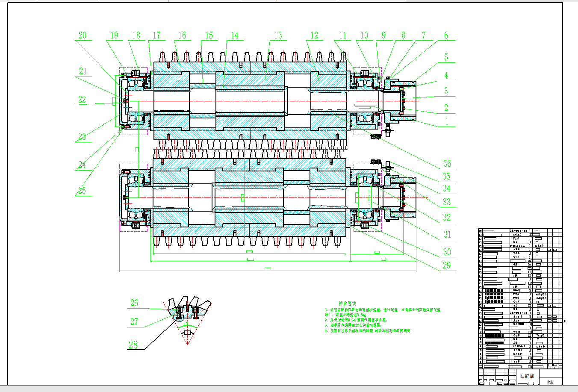
Task: Select part callout number 13
Action: click(278, 35)
